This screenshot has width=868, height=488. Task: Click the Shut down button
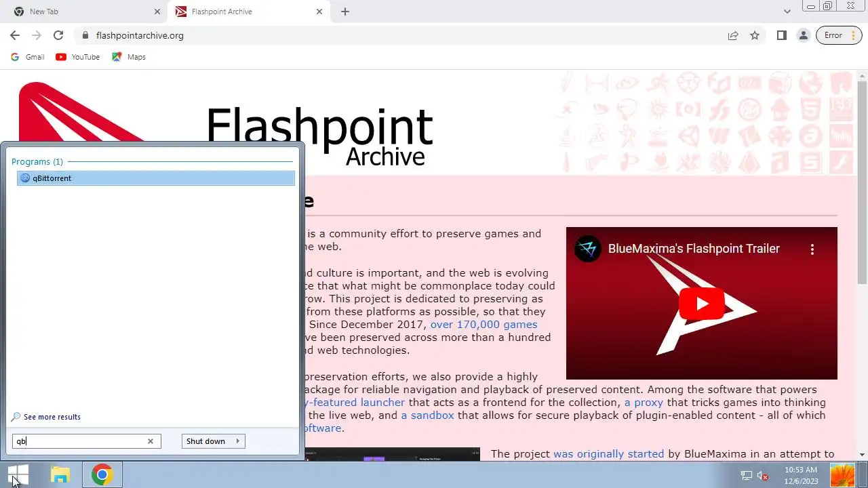pyautogui.click(x=205, y=441)
